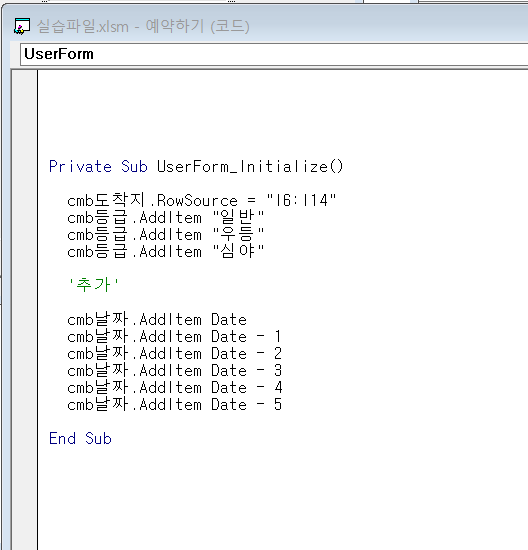This screenshot has height=550, width=528.
Task: Click the 실습파일.xlsm - 예약하기 (코드) title bar
Action: [143, 26]
